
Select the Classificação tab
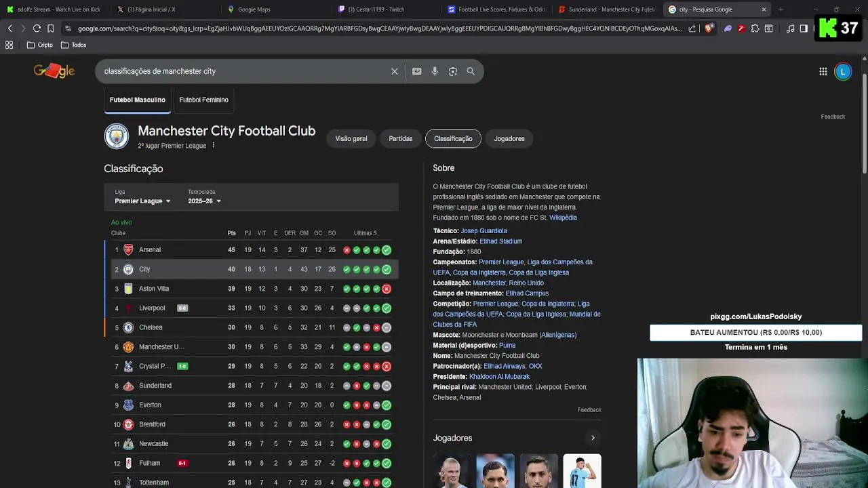[x=453, y=138]
